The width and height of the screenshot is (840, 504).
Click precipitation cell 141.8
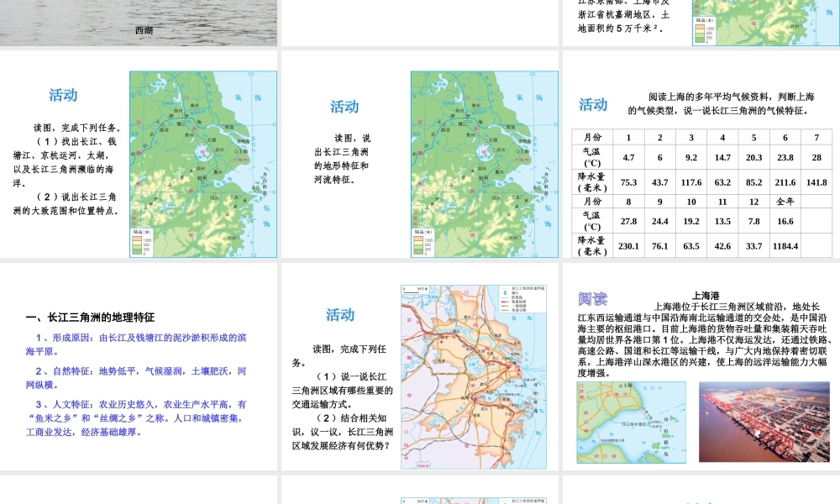pos(816,182)
